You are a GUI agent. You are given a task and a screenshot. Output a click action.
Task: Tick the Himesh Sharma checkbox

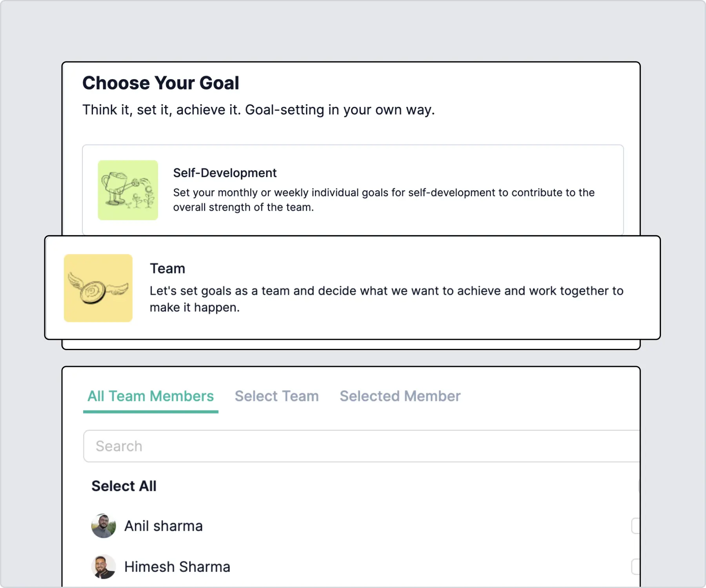coord(636,567)
